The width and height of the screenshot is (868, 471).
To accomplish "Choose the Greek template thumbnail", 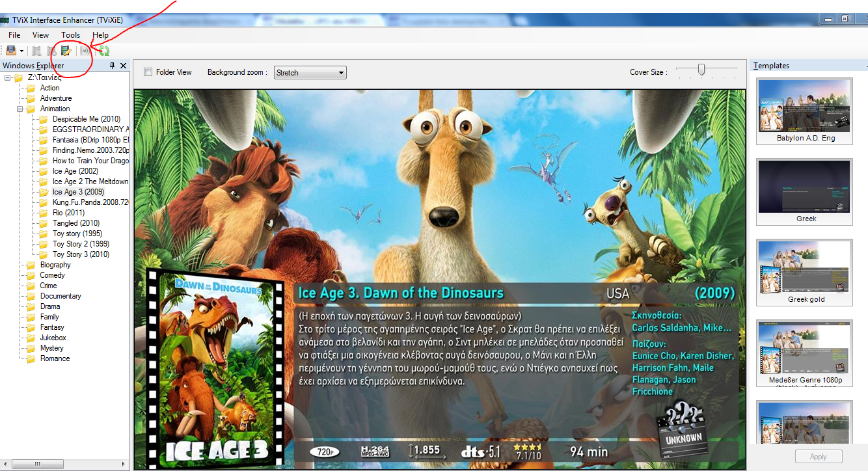I will click(x=806, y=192).
